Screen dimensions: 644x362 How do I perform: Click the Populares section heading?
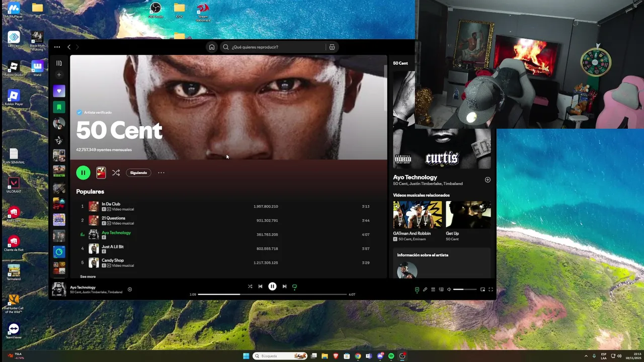pos(90,192)
